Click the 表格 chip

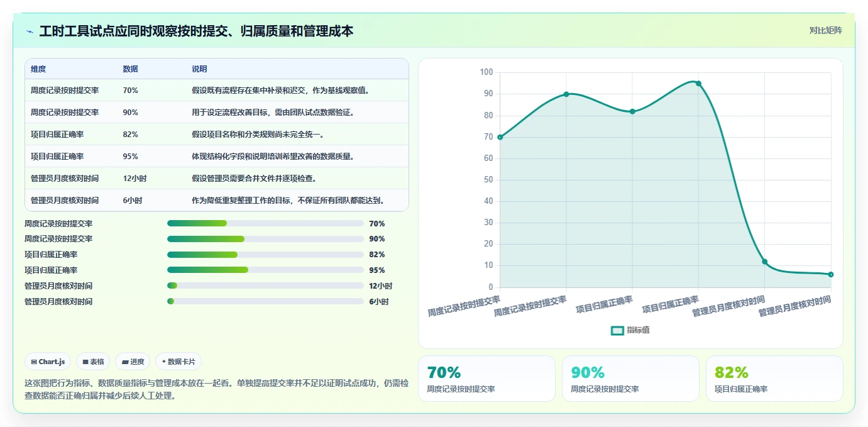click(x=93, y=362)
